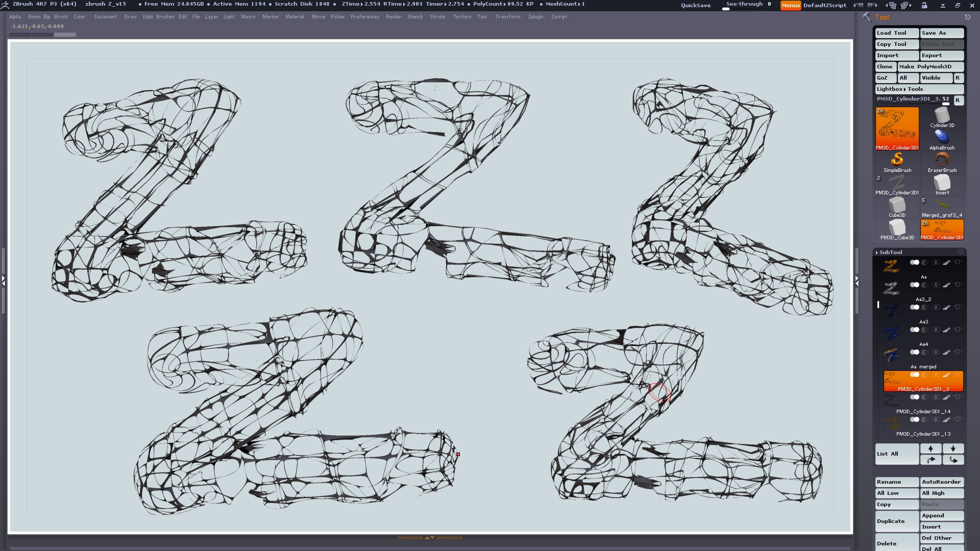Toggle eye visibility of Aa subtool
The height and width of the screenshot is (551, 980).
point(958,262)
